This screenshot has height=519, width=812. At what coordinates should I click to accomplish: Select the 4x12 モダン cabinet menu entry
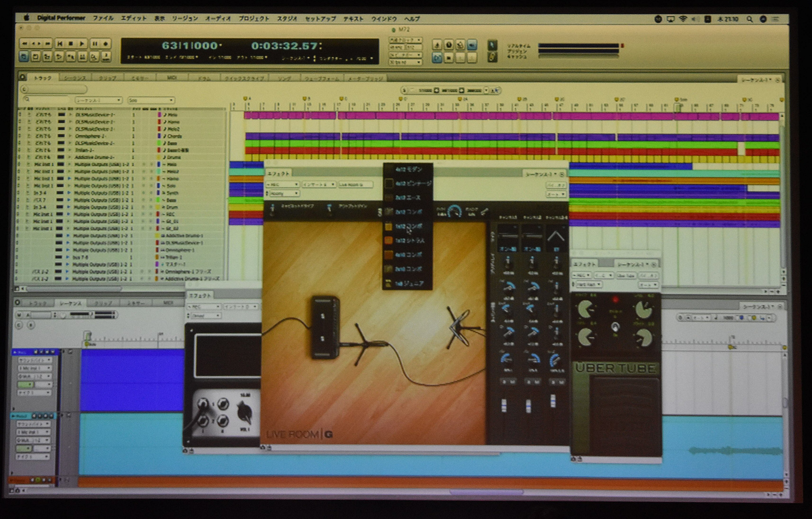click(x=408, y=169)
